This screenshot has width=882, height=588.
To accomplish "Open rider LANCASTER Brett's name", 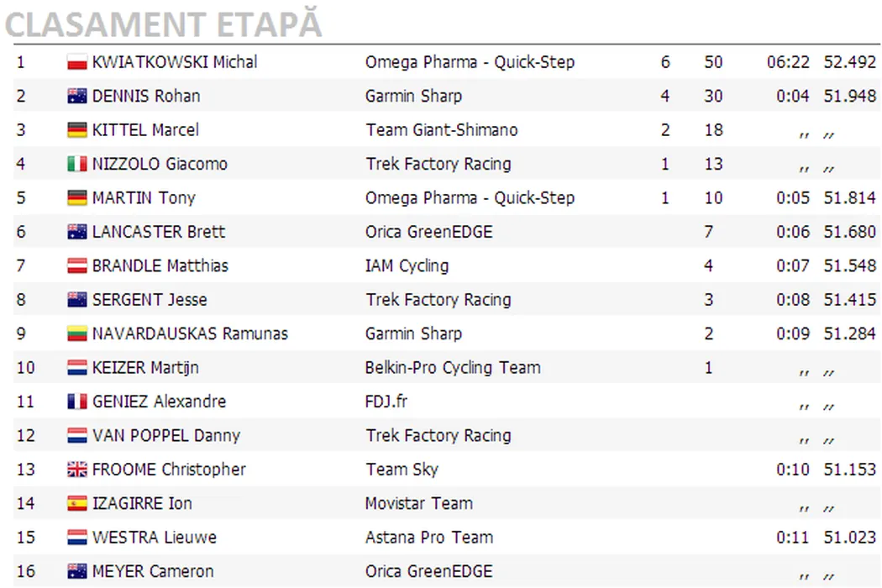I will click(159, 232).
